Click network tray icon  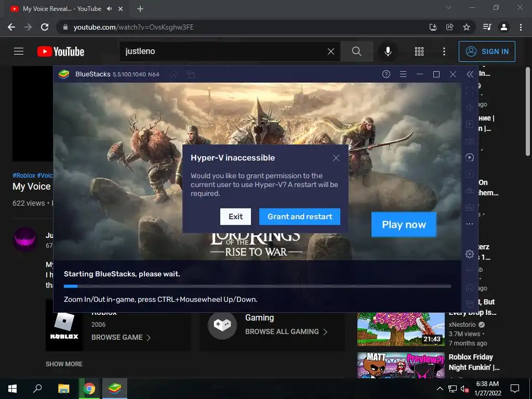point(453,389)
